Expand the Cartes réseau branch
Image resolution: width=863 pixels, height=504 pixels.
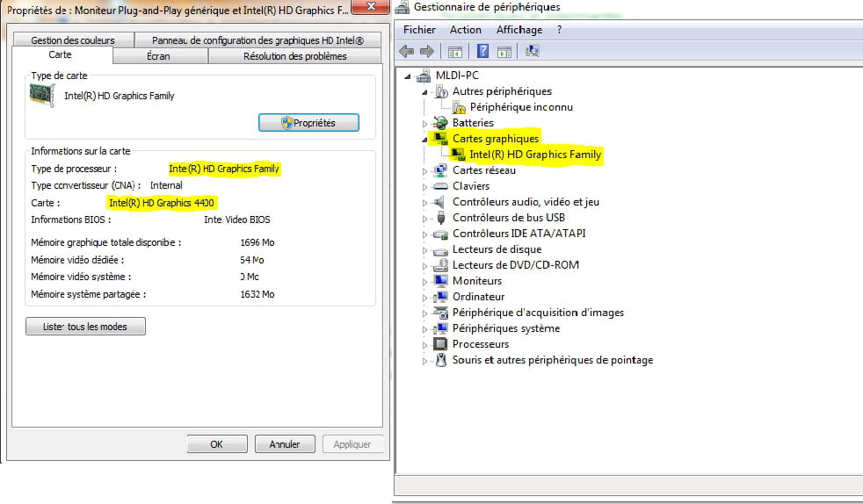click(x=424, y=171)
